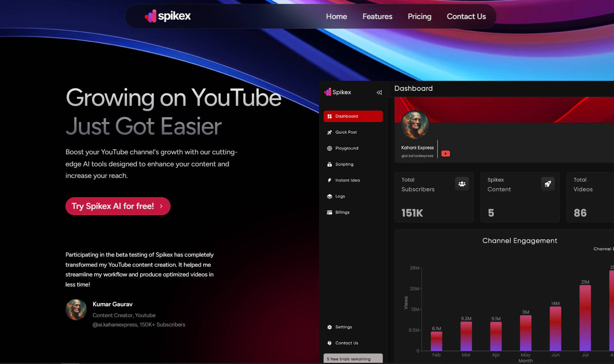Viewport: 614px width, 364px height.
Task: Open Instant Idea from sidebar
Action: 347,180
